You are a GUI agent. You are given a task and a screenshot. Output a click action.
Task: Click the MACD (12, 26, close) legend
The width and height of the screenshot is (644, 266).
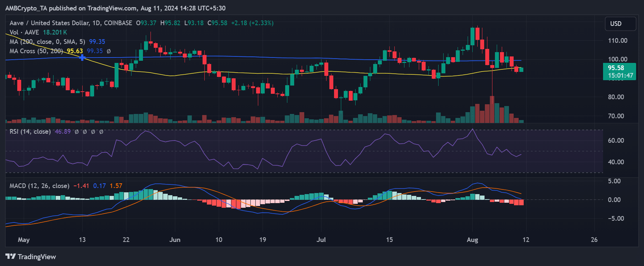tap(40, 186)
